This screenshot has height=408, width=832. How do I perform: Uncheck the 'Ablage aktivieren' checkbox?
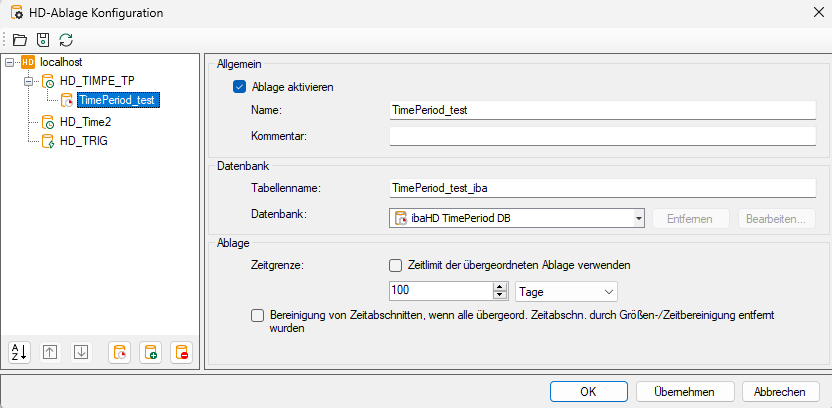click(x=240, y=87)
